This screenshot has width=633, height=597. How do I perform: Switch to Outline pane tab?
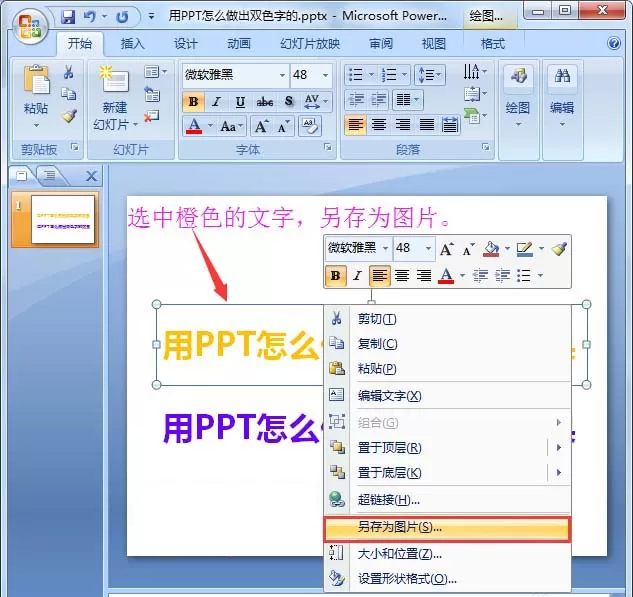(50, 176)
